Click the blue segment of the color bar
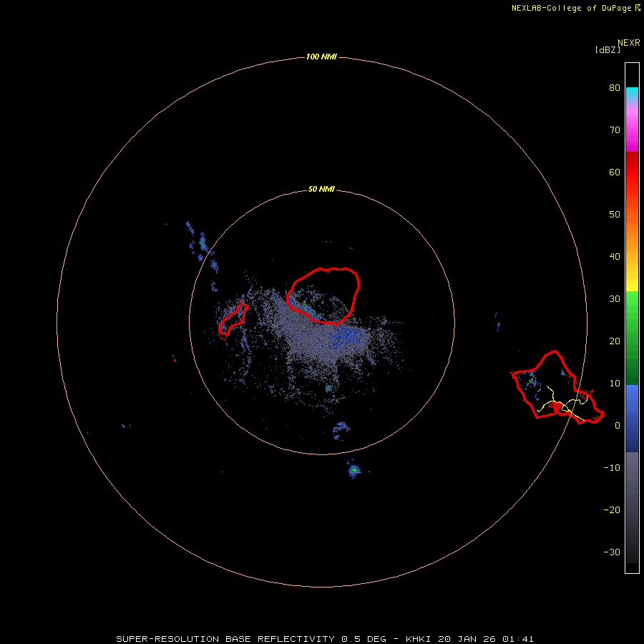Viewport: 644px width, 644px height. pyautogui.click(x=632, y=419)
